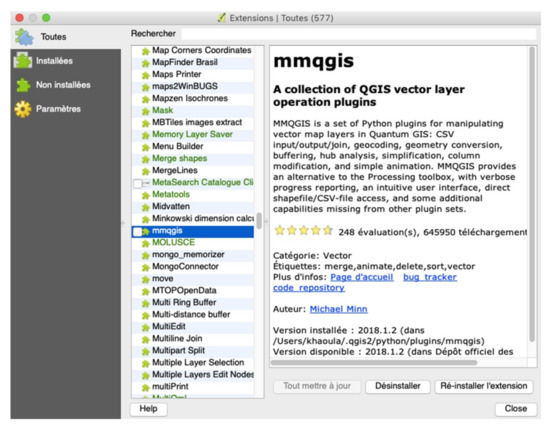Select the Multiple Layer Selection plugin

tap(193, 362)
